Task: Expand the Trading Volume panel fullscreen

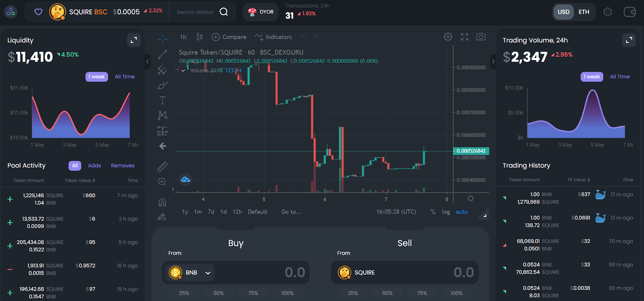Action: click(629, 40)
